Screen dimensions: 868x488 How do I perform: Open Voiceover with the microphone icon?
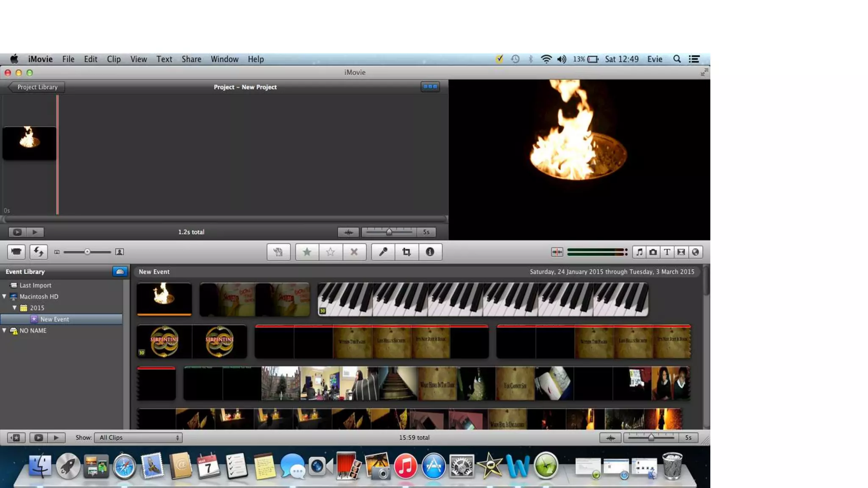click(383, 252)
